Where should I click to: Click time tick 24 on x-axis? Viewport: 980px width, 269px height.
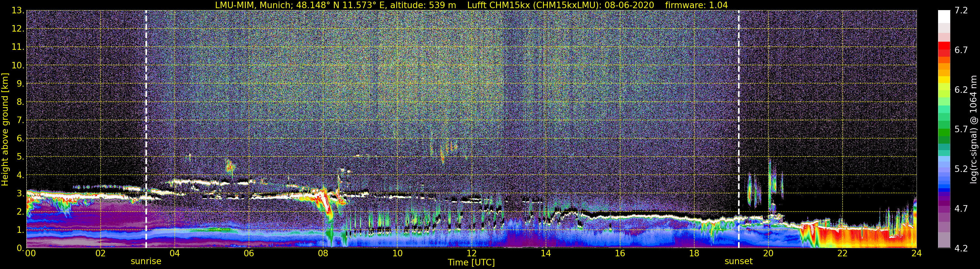pyautogui.click(x=917, y=253)
